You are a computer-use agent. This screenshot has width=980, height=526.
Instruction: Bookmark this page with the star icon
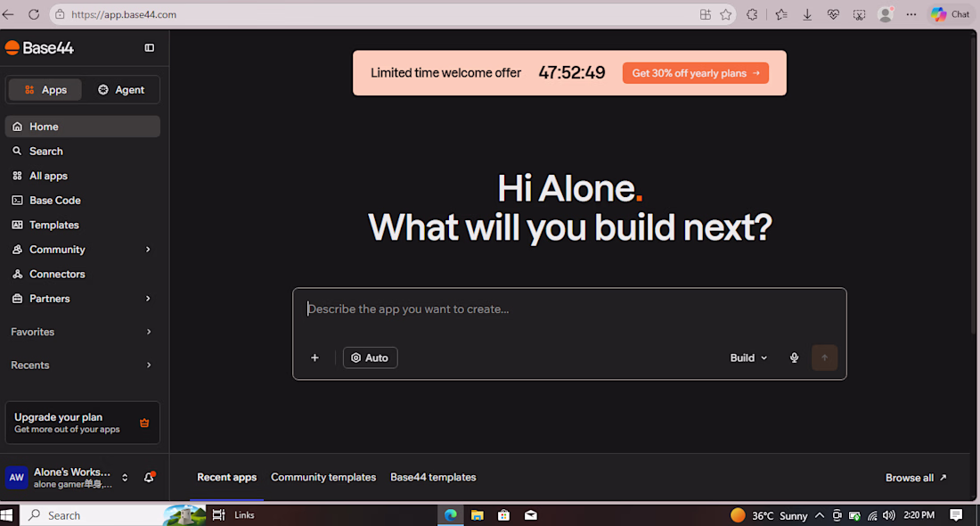(x=725, y=14)
